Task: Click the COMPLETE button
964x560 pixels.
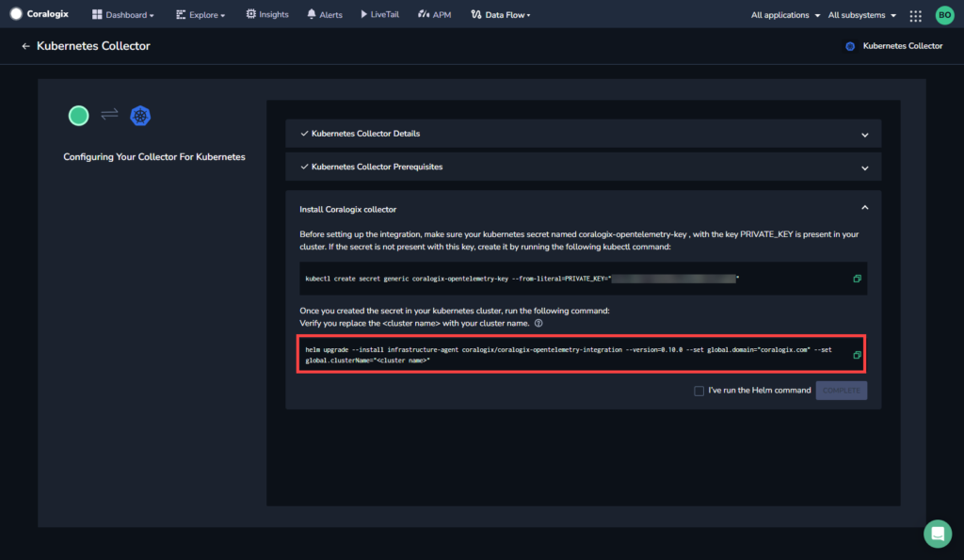Action: click(841, 391)
